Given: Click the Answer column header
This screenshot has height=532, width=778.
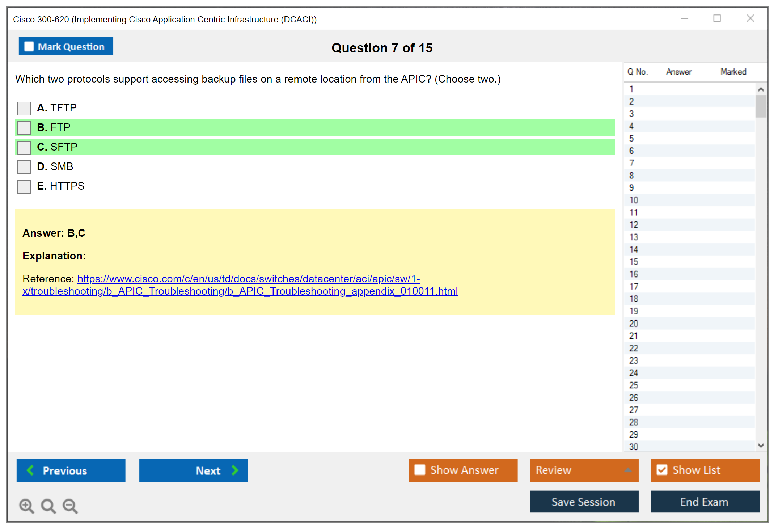Looking at the screenshot, I should [678, 72].
